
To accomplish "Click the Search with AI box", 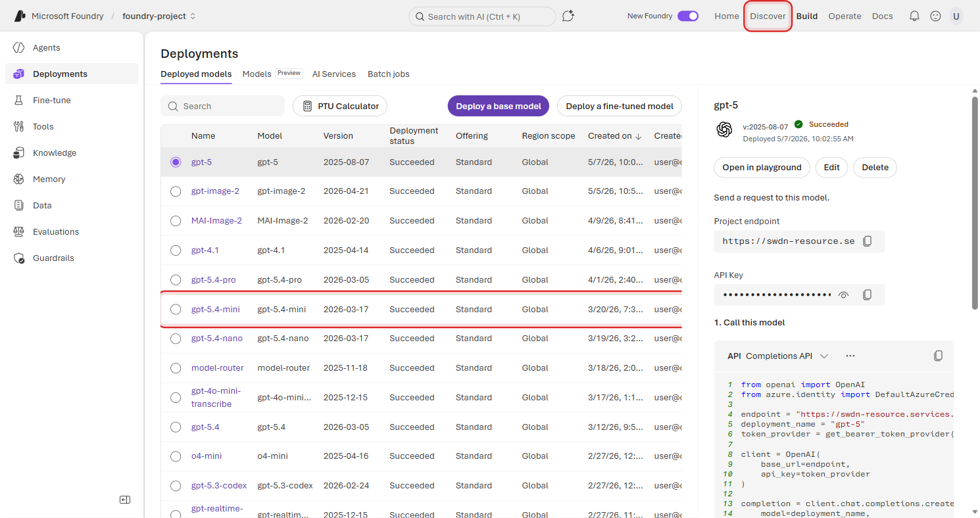I will pyautogui.click(x=482, y=16).
